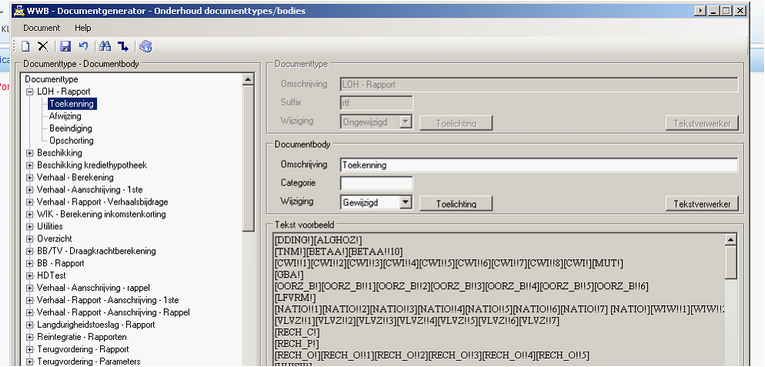The image size is (765, 367).
Task: Click the Documentbody Omschrijving field containing Toekenning
Action: 539,165
